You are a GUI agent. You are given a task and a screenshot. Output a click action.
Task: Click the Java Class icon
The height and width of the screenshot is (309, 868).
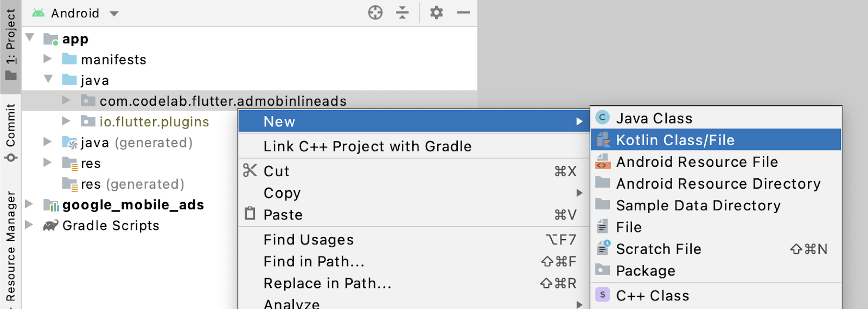[x=602, y=118]
